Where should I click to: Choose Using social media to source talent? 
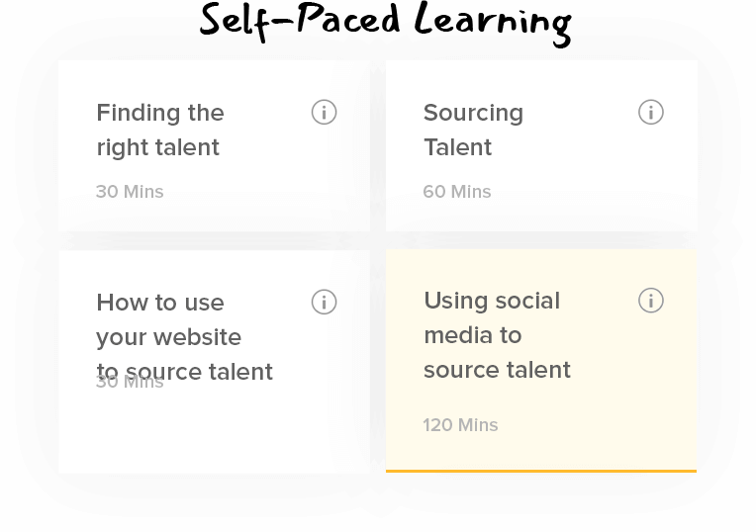click(497, 335)
